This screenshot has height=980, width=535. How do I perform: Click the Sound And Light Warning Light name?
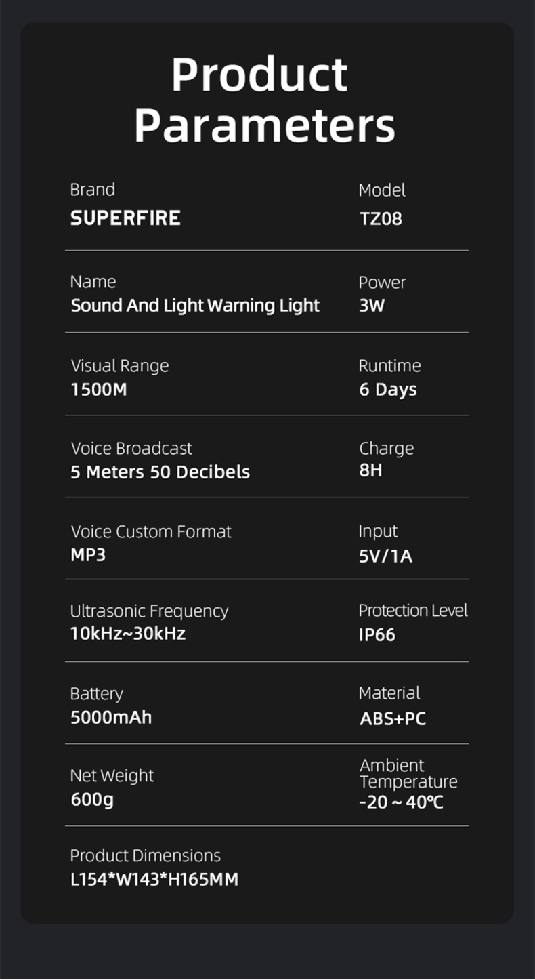click(195, 306)
